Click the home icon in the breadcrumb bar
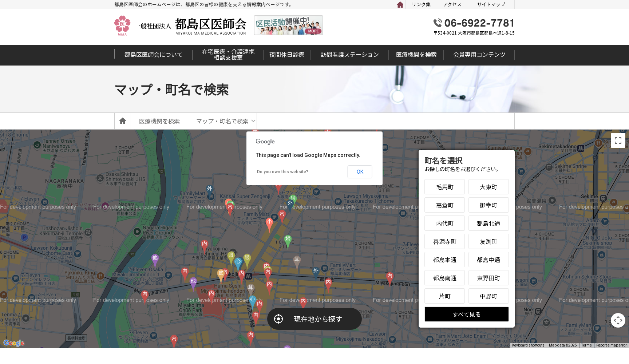The image size is (629, 364). 122,120
